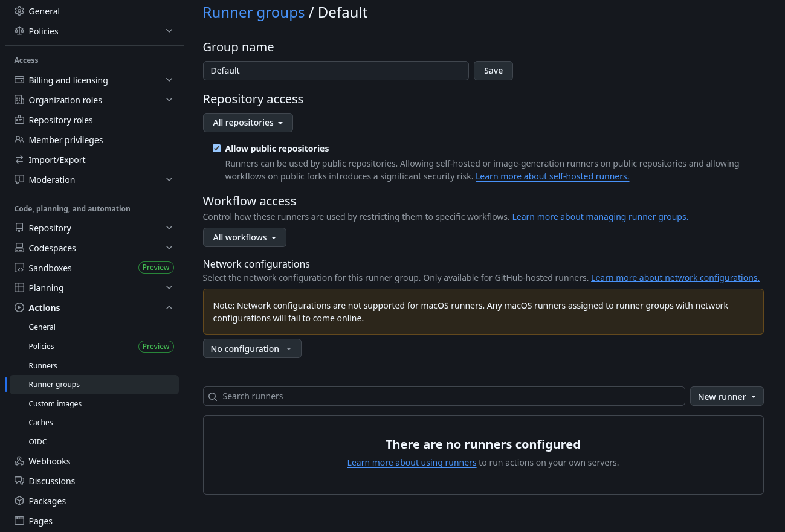This screenshot has width=785, height=532.
Task: Click the Sandboxes icon
Action: tap(19, 268)
